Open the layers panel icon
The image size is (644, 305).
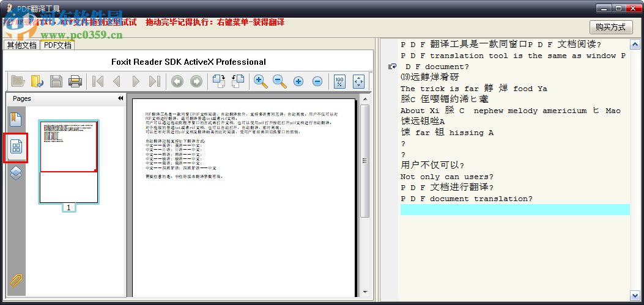16,173
